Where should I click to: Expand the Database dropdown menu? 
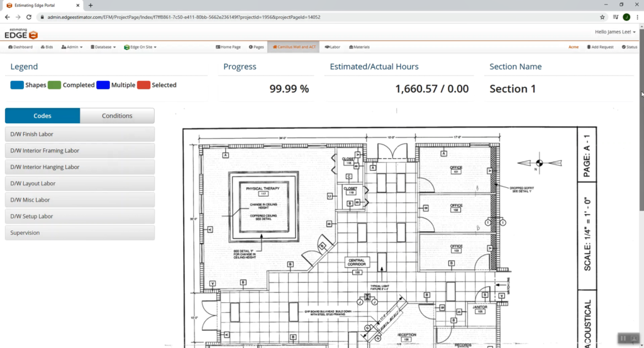tap(103, 46)
